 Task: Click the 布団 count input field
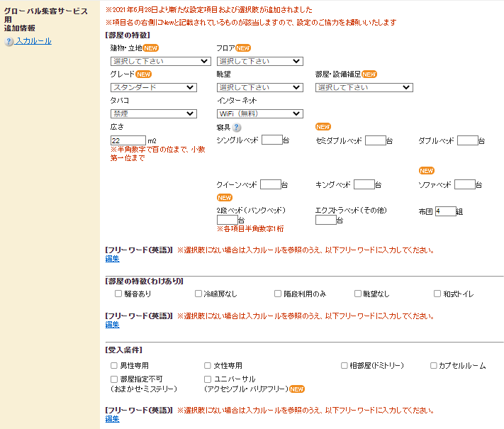[x=445, y=211]
